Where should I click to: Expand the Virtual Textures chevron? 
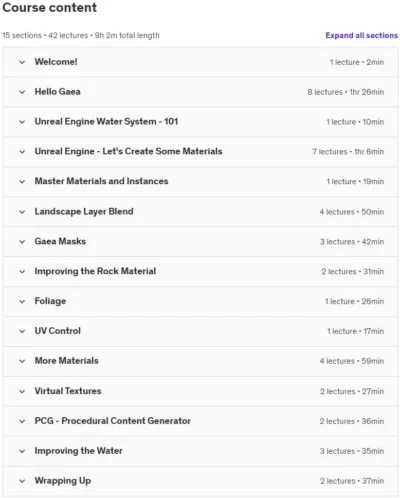[x=22, y=391]
